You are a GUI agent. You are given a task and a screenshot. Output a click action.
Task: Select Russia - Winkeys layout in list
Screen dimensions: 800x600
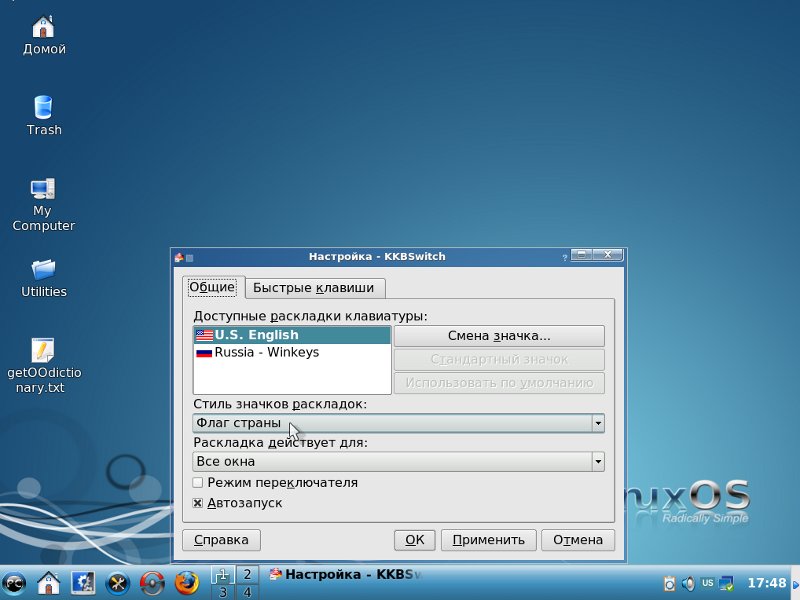pyautogui.click(x=266, y=353)
